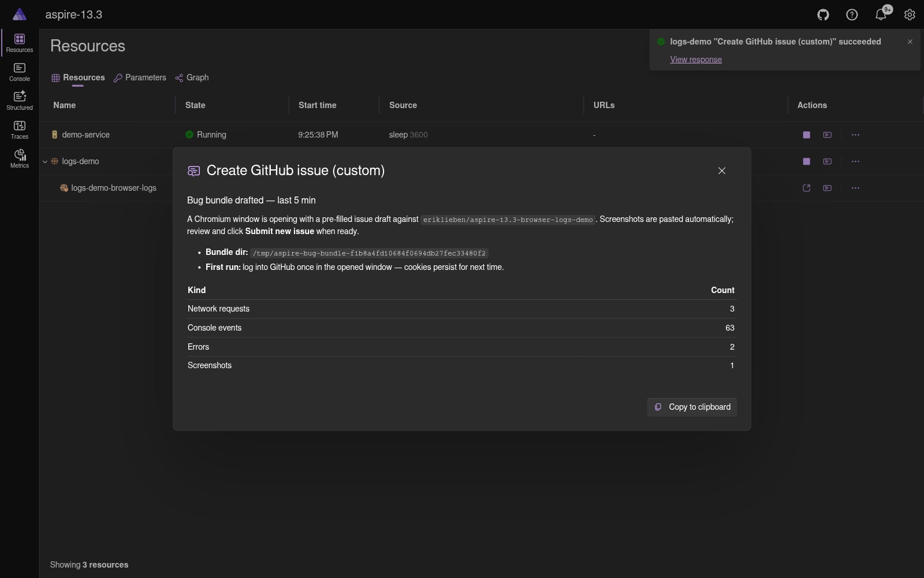This screenshot has height=578, width=924.
Task: Click the Network requests row
Action: click(x=461, y=309)
